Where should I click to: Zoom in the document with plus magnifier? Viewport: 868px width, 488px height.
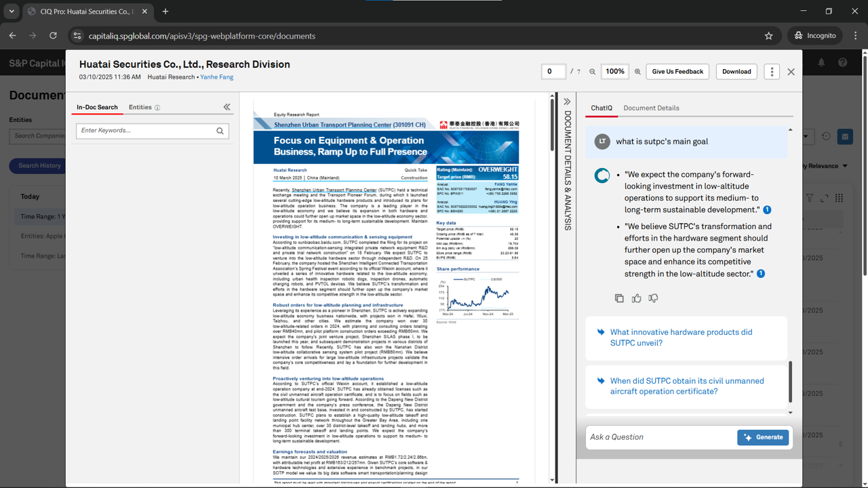pyautogui.click(x=637, y=72)
